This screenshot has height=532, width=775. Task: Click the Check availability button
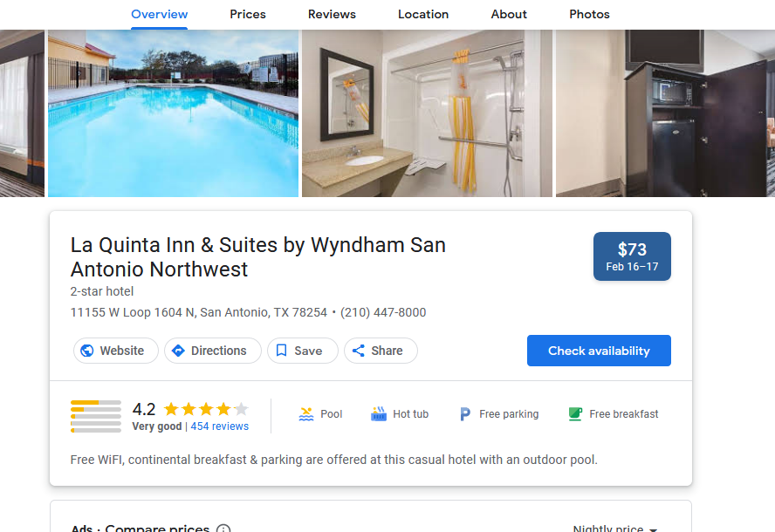click(599, 351)
